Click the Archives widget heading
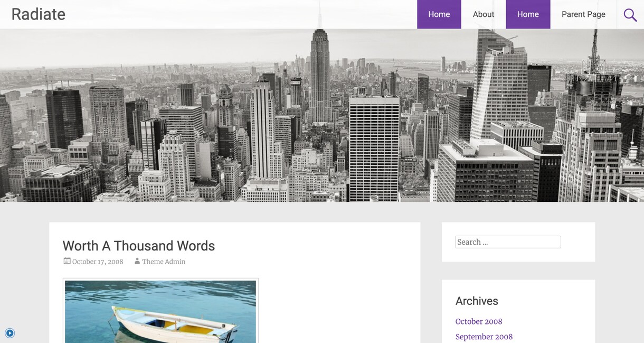The image size is (644, 343). [477, 301]
